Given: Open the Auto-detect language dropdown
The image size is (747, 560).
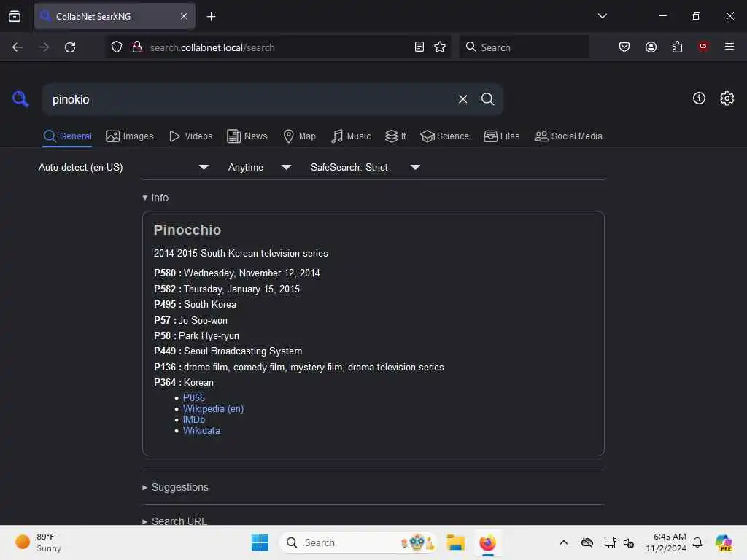Looking at the screenshot, I should pos(123,167).
